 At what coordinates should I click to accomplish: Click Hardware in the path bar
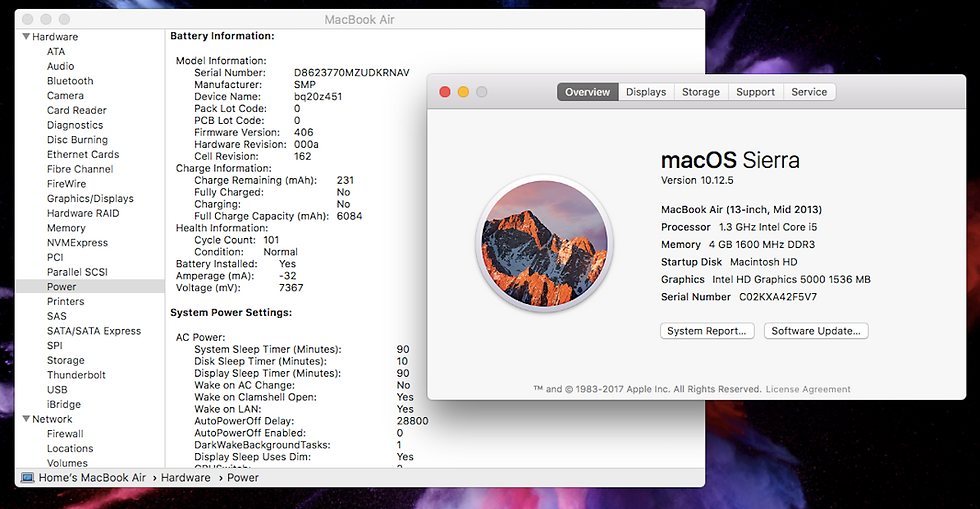point(186,478)
